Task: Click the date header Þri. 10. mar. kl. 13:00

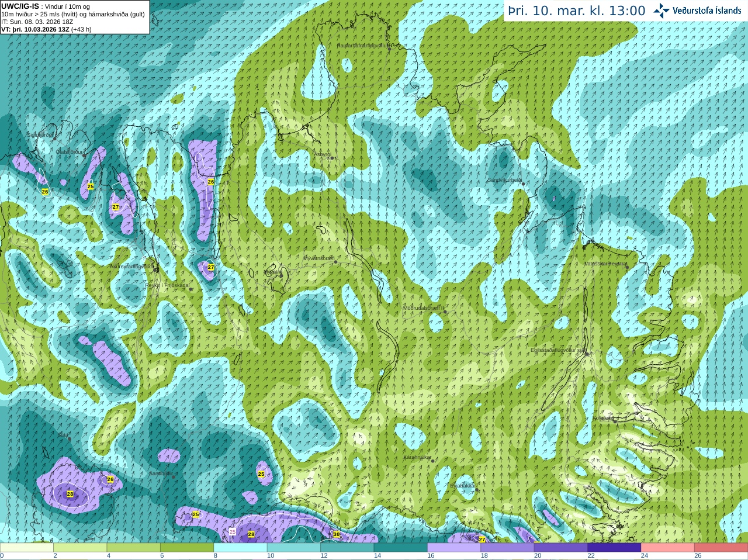Action: tap(577, 11)
